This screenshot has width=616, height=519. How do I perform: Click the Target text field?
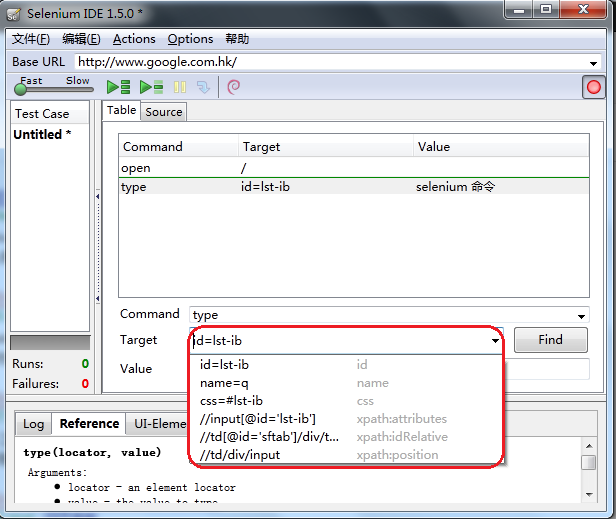tap(341, 341)
